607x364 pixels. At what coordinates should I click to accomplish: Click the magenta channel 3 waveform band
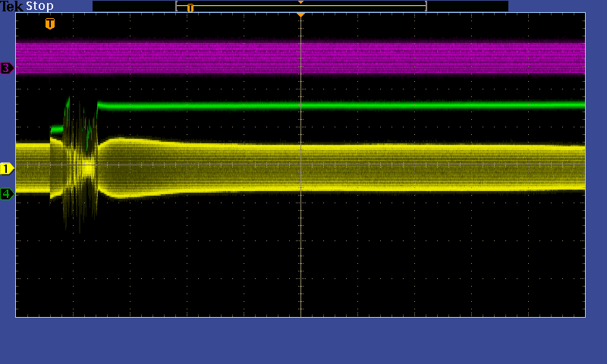point(379,58)
